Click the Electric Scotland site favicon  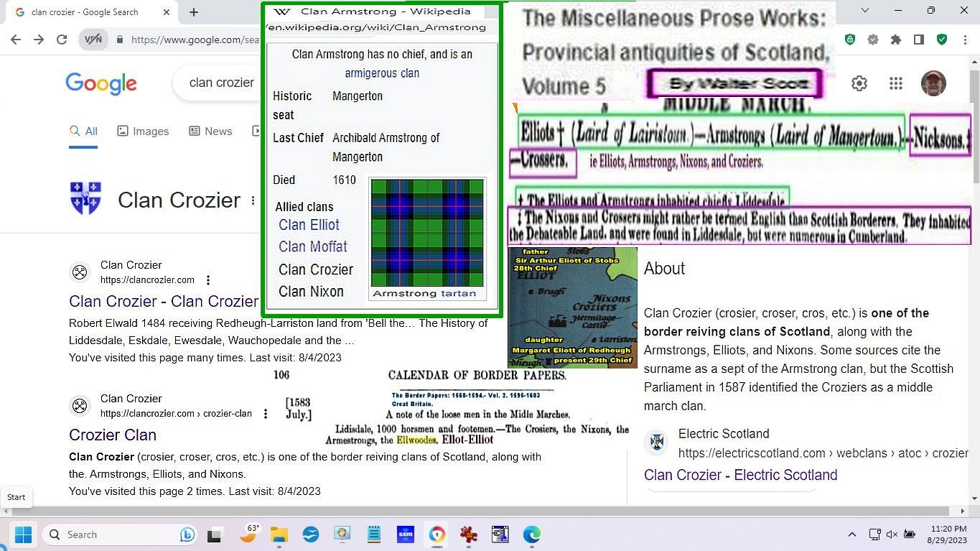pos(656,442)
